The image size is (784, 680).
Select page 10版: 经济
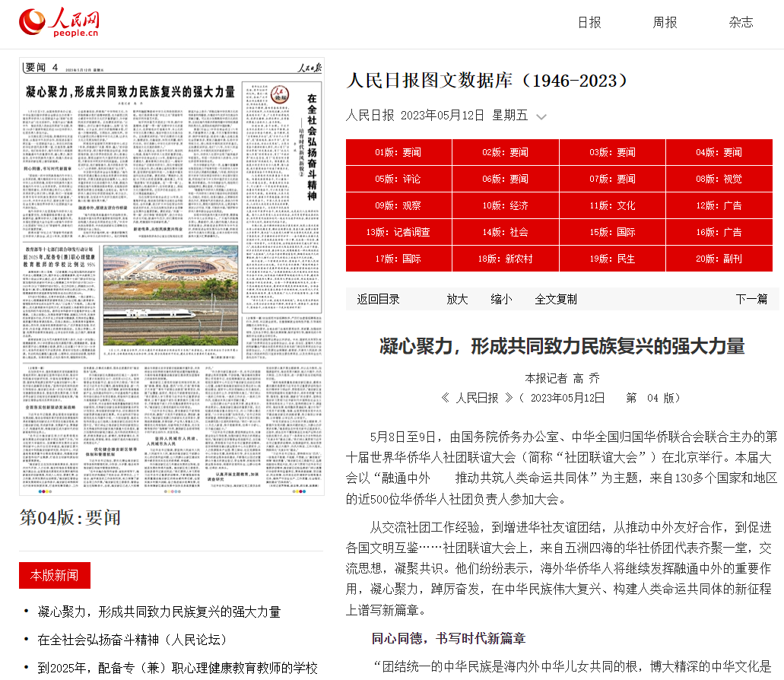pos(506,205)
